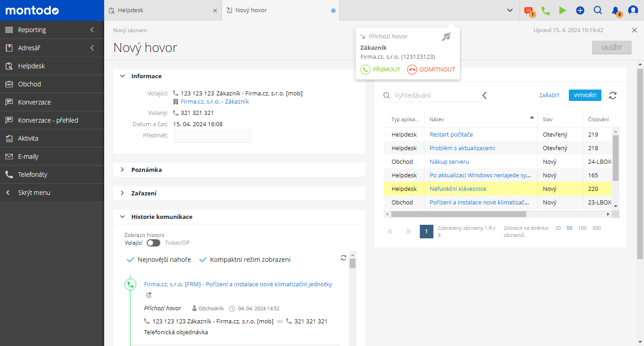
Task: Refresh the ticket list table
Action: pyautogui.click(x=613, y=95)
